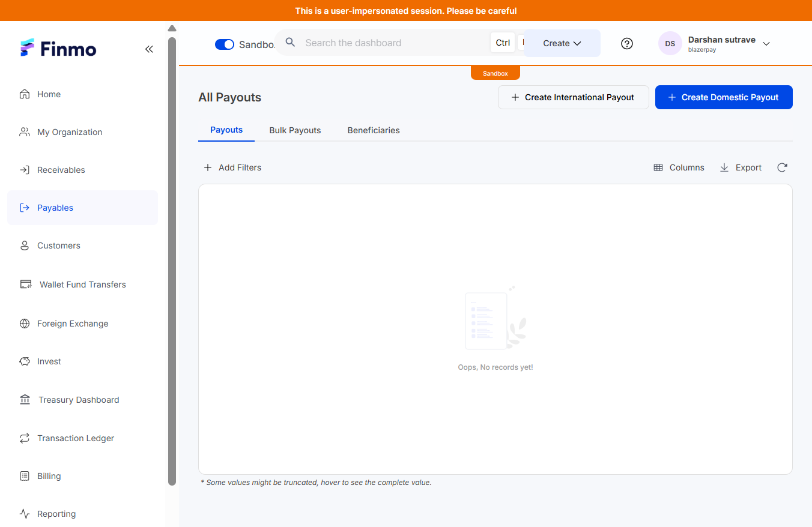Refresh the payouts list
The image size is (812, 527).
[x=782, y=167]
